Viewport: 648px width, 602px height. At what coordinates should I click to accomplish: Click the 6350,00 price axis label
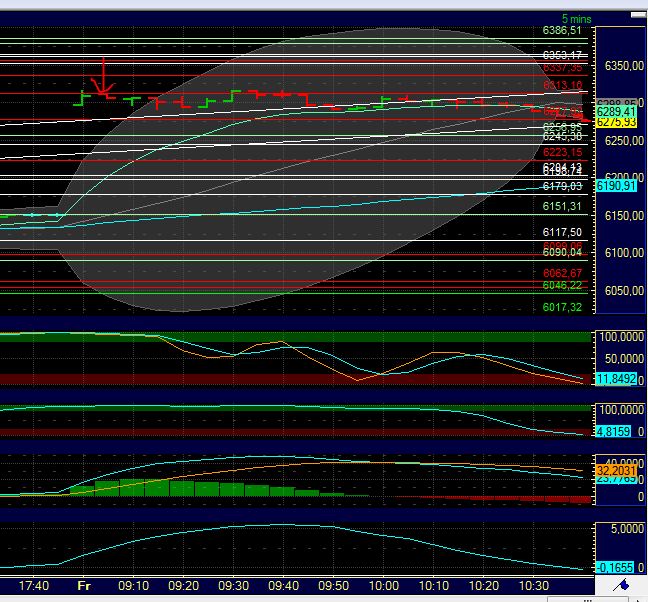624,66
